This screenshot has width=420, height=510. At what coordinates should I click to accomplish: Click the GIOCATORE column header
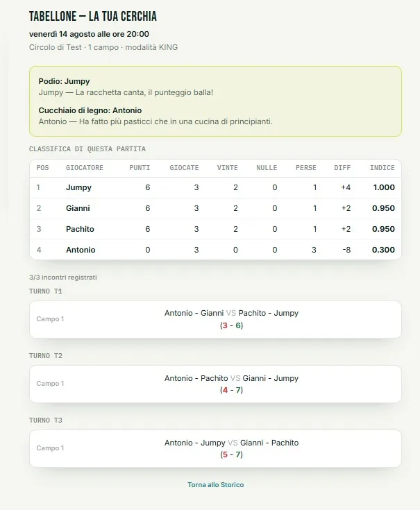click(x=85, y=168)
